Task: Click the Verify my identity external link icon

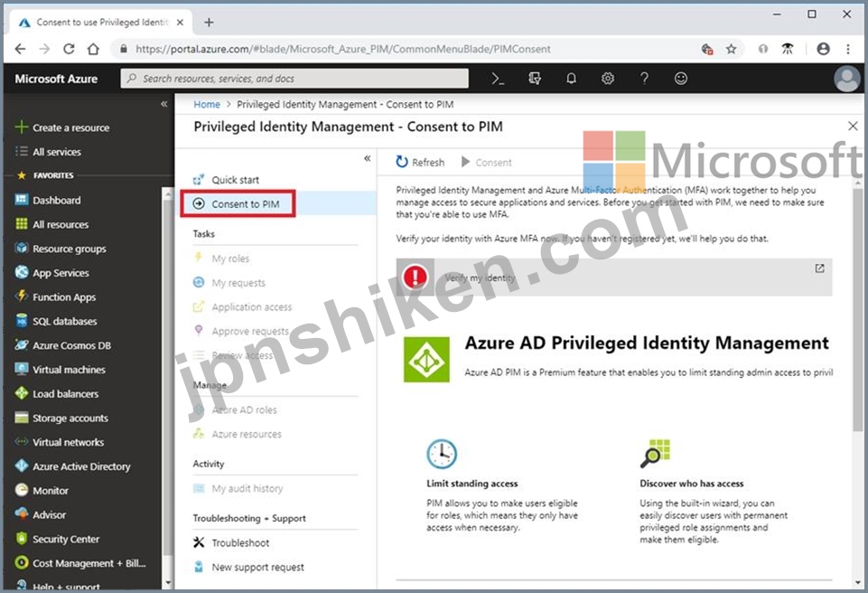Action: click(819, 268)
